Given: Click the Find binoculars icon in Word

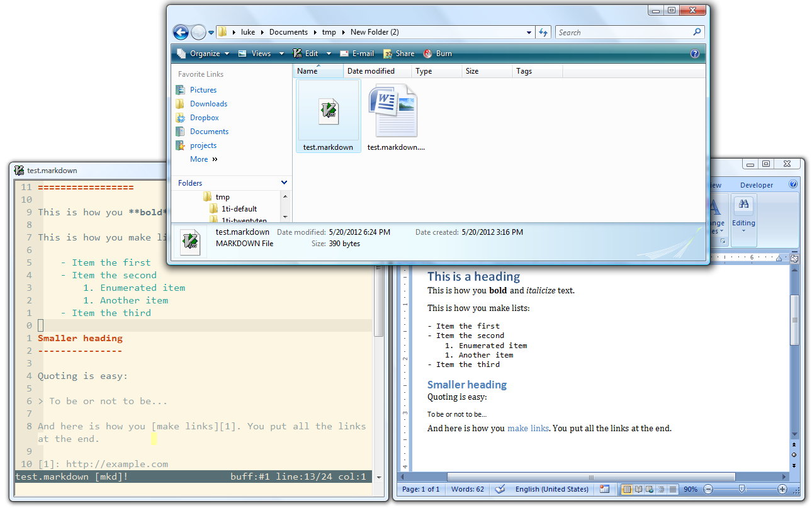Looking at the screenshot, I should click(x=743, y=205).
